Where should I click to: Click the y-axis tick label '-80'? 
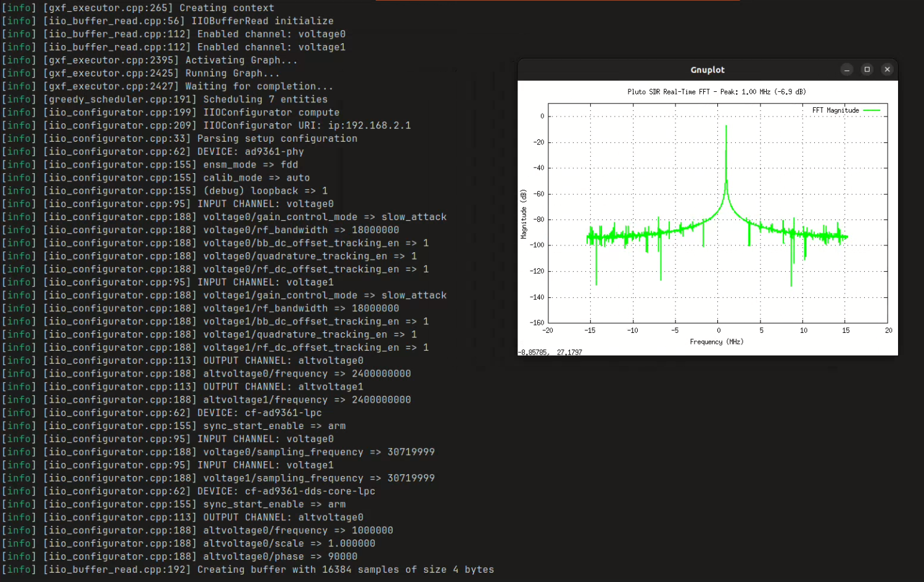tap(538, 219)
